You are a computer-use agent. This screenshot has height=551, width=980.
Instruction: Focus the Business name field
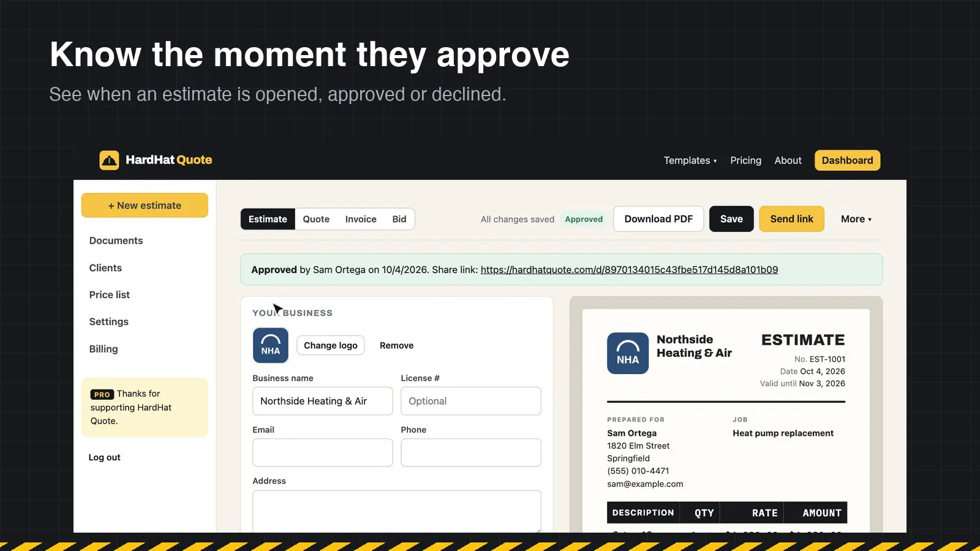pyautogui.click(x=323, y=401)
